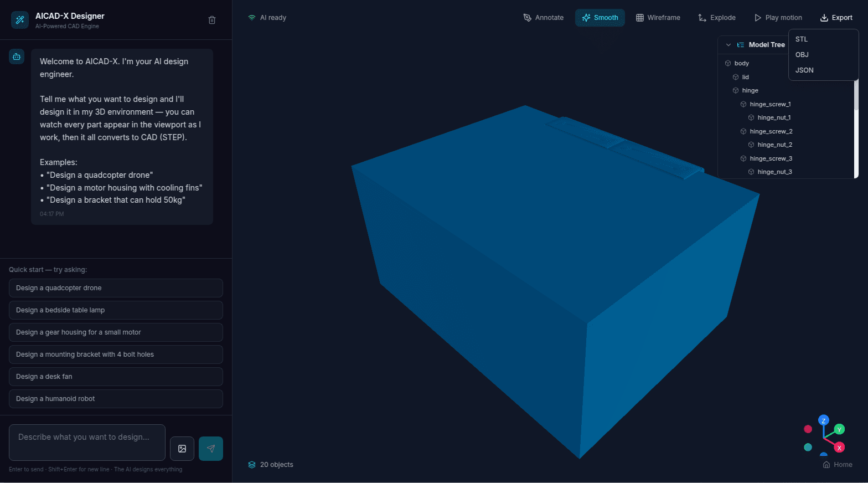The image size is (868, 483).
Task: Open the Export dropdown
Action: 836,18
